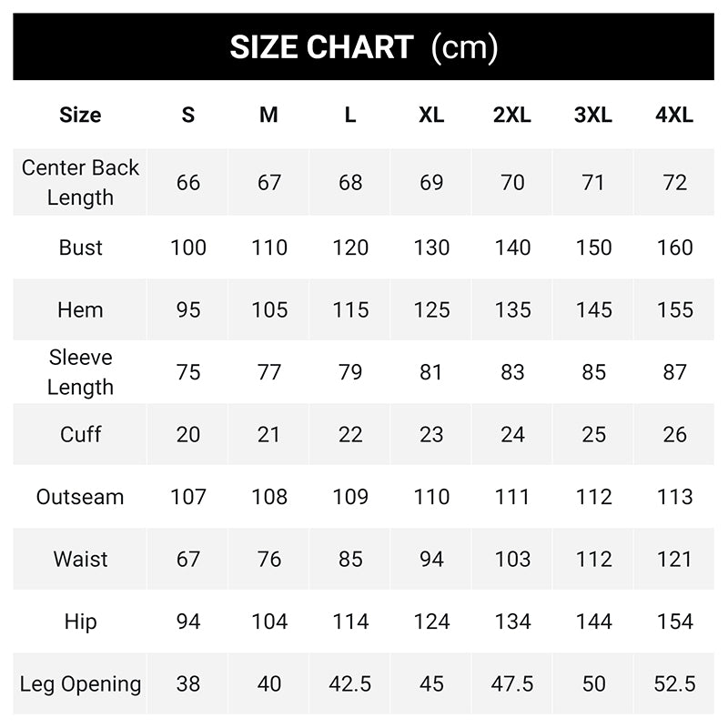Click the Center Back Length row label
728x728 pixels.
coord(80,182)
